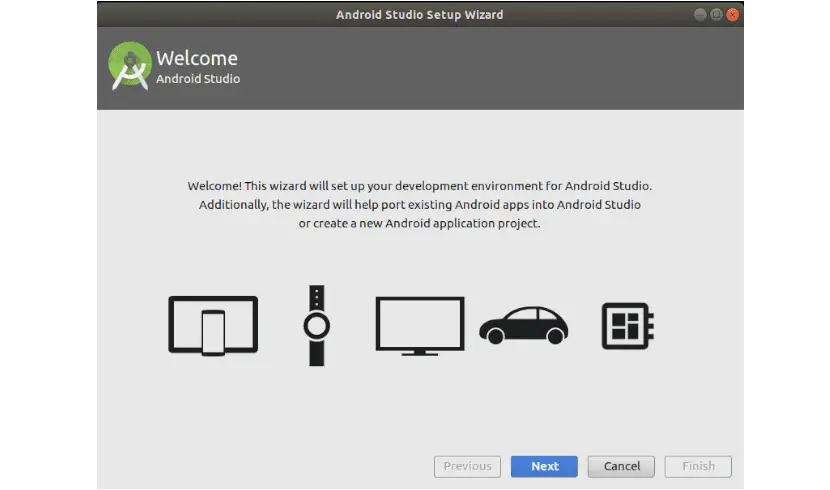Minimize the Setup Wizard window

700,15
